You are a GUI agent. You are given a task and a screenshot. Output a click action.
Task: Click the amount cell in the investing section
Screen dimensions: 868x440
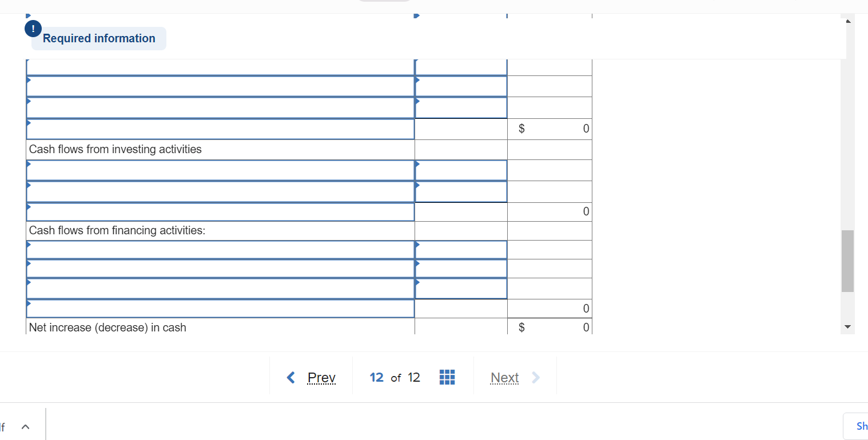549,211
